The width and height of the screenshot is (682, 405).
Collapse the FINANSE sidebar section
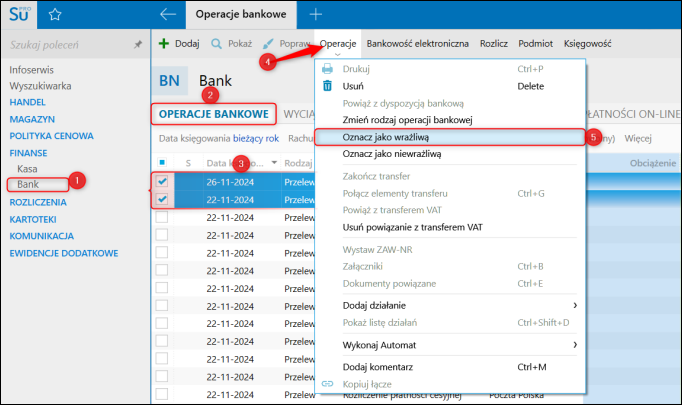28,153
